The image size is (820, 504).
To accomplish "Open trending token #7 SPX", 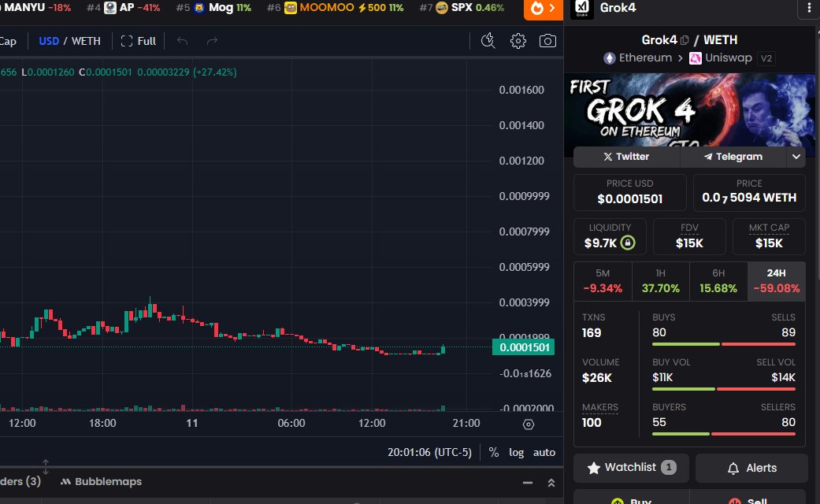I will (462, 8).
